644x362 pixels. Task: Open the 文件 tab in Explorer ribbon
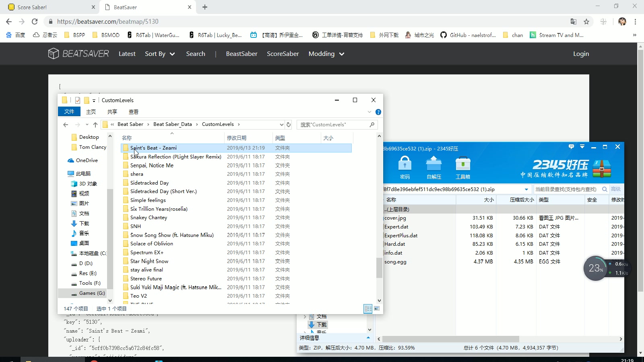[x=69, y=111]
